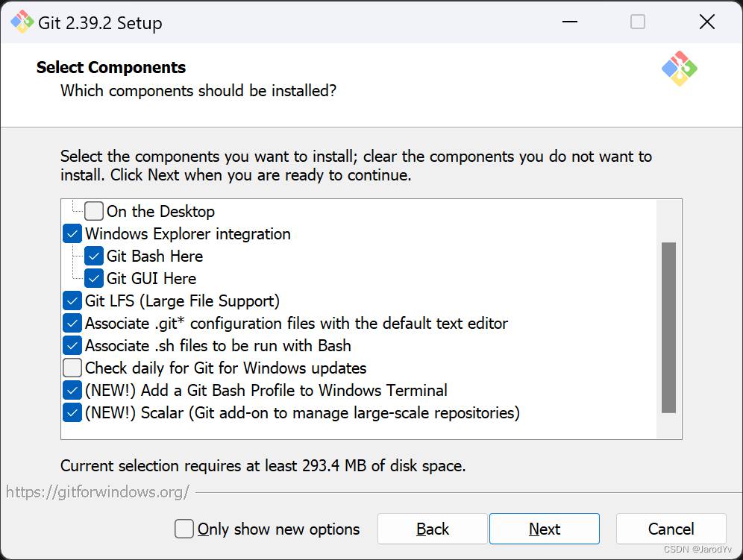Uncheck Git GUI Here option
The height and width of the screenshot is (560, 743).
tap(94, 278)
